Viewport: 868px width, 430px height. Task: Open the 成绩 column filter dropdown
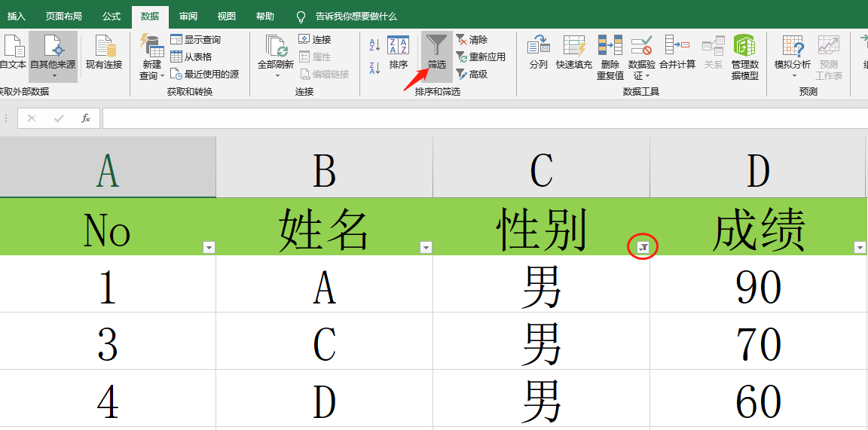(x=860, y=247)
